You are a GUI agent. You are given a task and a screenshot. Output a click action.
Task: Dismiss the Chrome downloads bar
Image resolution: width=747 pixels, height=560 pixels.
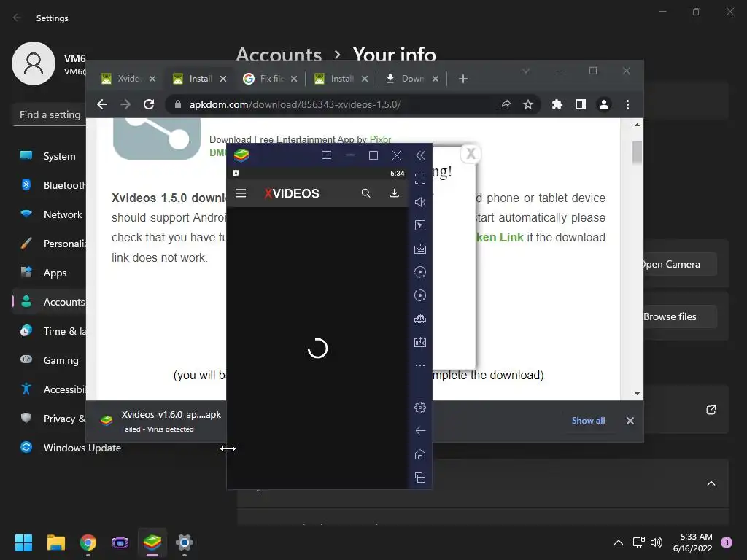click(630, 421)
